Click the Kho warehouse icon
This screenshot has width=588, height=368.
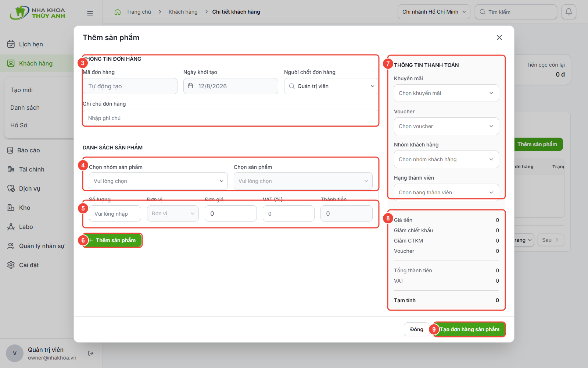point(11,208)
